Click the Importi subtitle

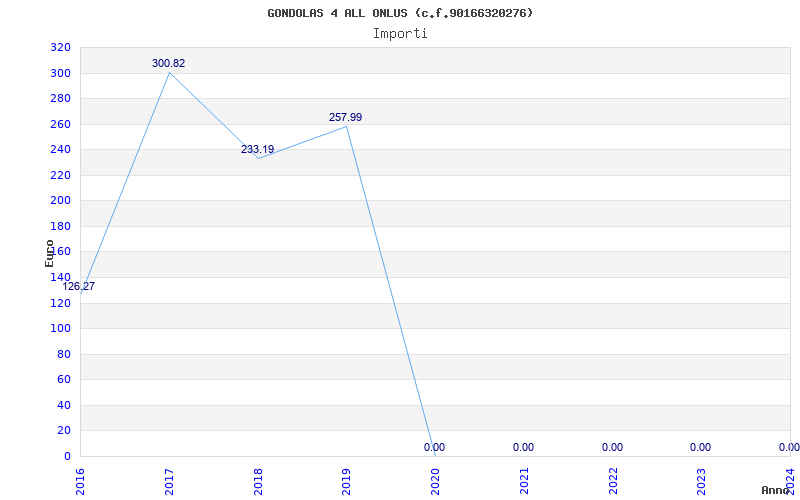coord(400,34)
